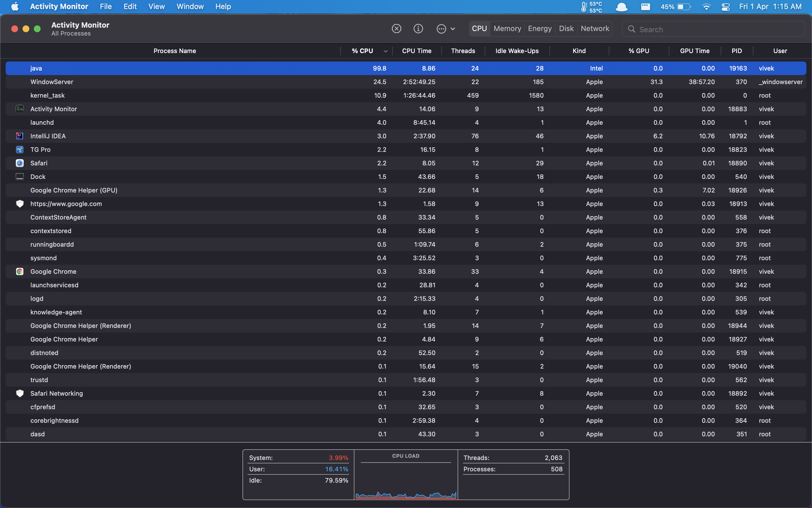The image size is (812, 508).
Task: Sort by Idle Wake-Ups column header
Action: click(x=517, y=51)
